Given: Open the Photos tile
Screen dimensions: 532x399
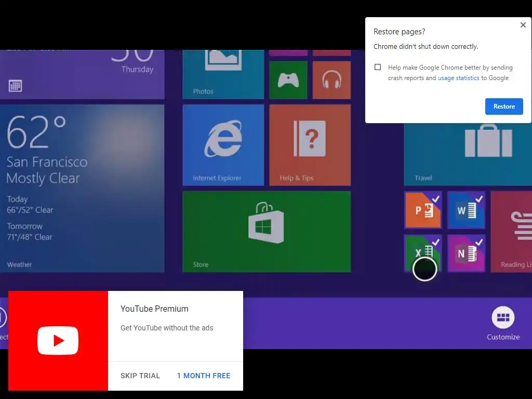Looking at the screenshot, I should point(223,74).
